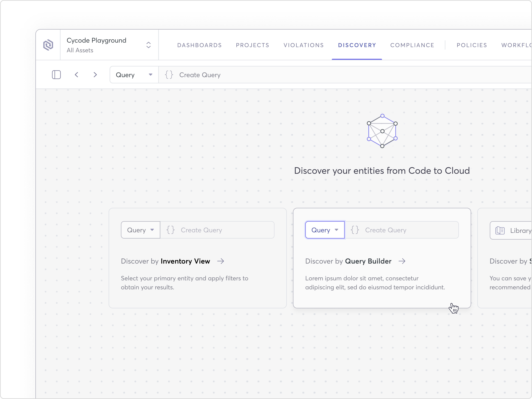532x399 pixels.
Task: Click the Discover by Inventory View link
Action: tap(165, 261)
